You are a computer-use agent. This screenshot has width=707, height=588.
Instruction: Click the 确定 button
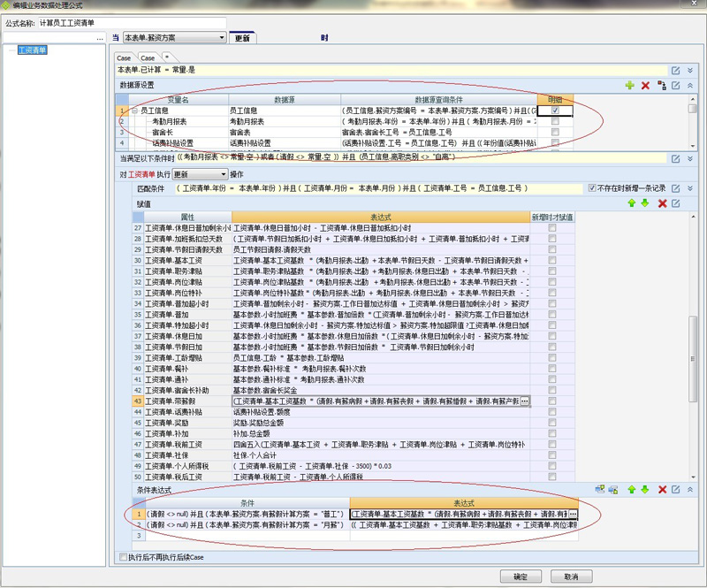[521, 577]
